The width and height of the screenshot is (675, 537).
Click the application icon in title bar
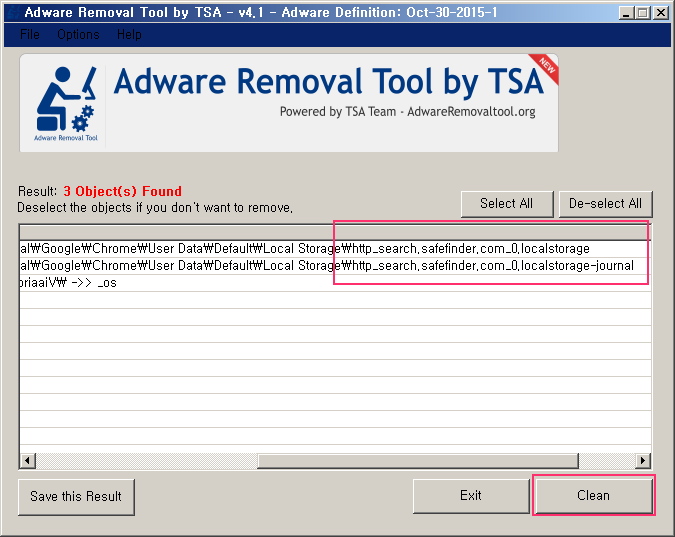click(x=13, y=12)
